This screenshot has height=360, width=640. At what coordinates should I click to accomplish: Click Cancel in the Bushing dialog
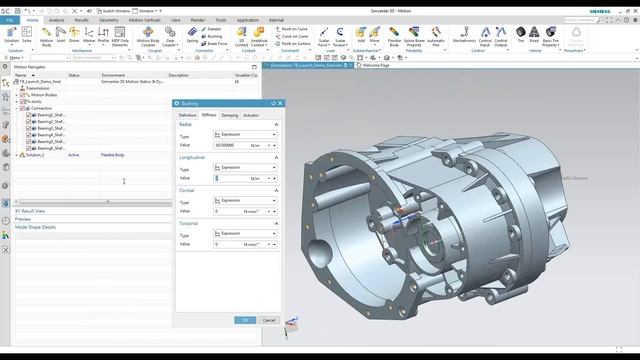269,320
